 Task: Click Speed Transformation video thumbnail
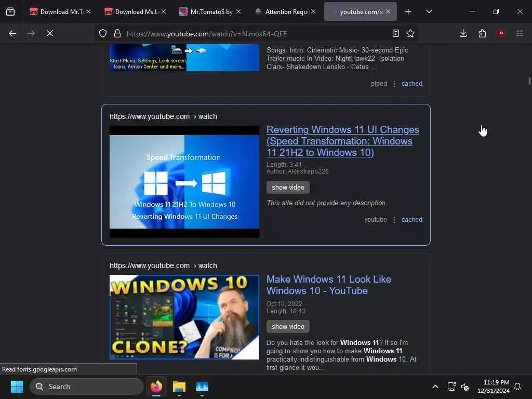[184, 181]
